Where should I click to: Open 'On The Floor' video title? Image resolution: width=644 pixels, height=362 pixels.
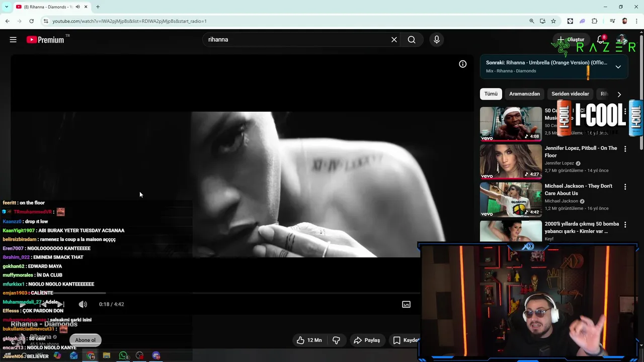pyautogui.click(x=581, y=152)
